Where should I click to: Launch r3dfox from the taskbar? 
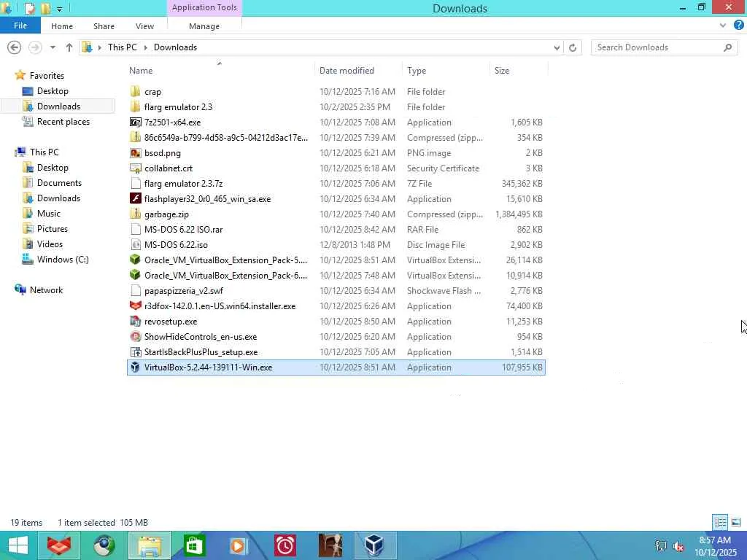point(59,545)
